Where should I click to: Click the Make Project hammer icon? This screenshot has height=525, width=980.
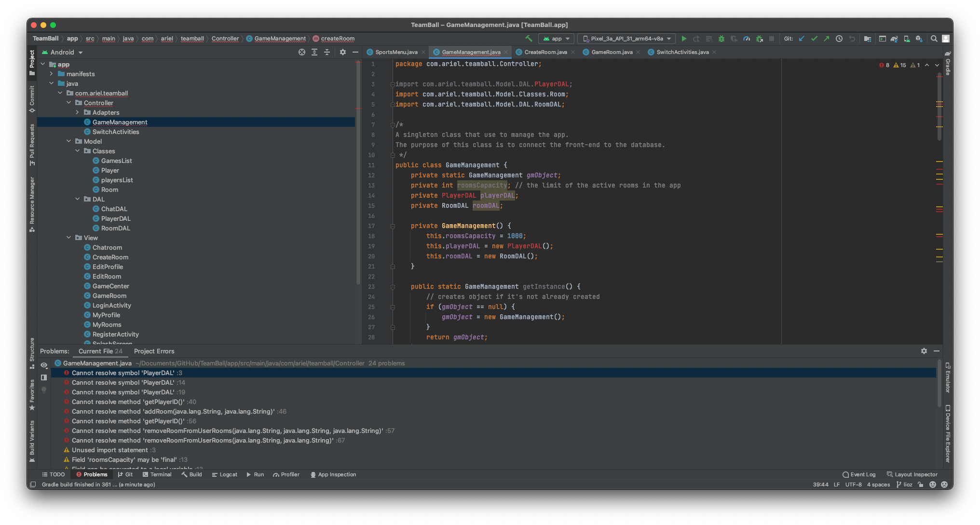529,39
